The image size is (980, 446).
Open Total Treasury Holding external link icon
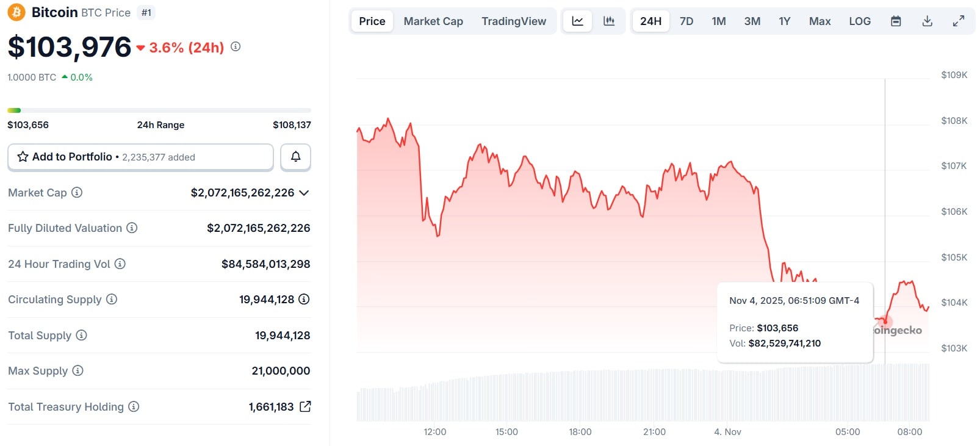tap(305, 406)
